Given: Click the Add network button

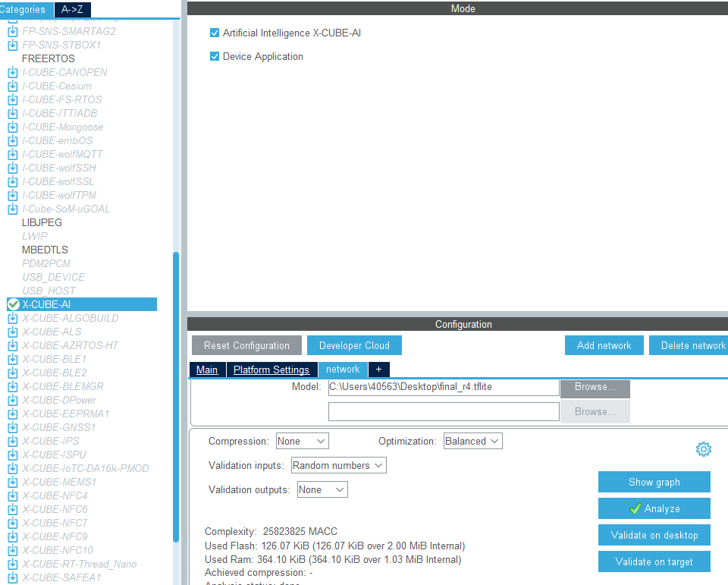Looking at the screenshot, I should pos(604,345).
